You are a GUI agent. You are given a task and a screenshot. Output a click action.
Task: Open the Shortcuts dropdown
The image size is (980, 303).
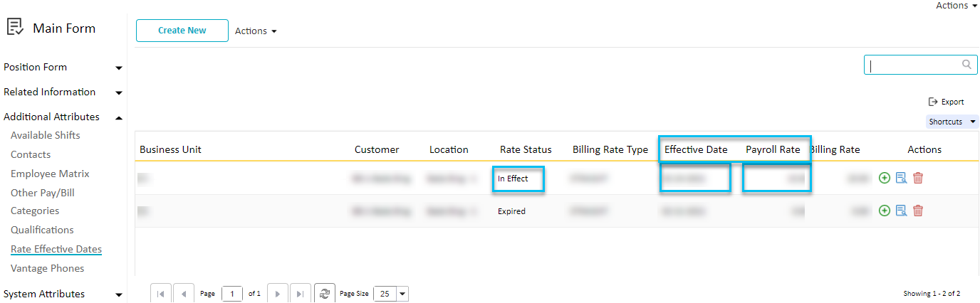click(x=952, y=122)
